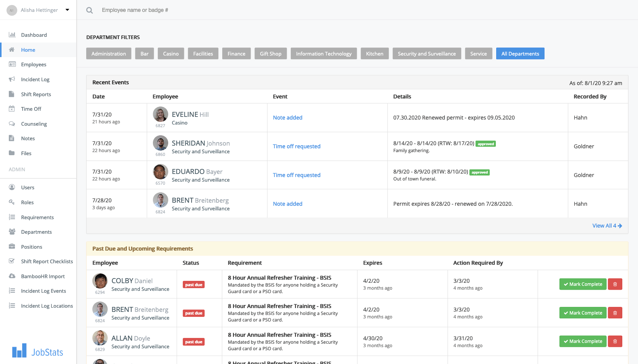
Task: Click the Counseling speech bubble icon
Action: point(12,124)
